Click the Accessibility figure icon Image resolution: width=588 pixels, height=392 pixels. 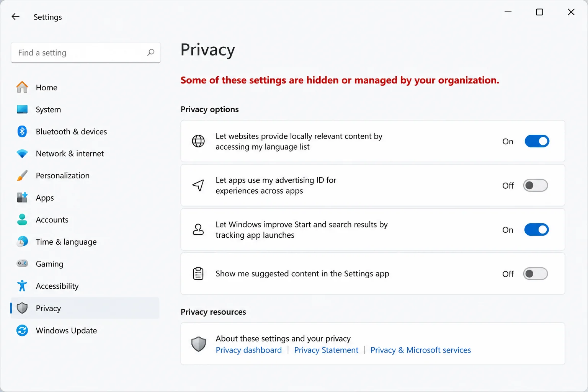pyautogui.click(x=22, y=286)
